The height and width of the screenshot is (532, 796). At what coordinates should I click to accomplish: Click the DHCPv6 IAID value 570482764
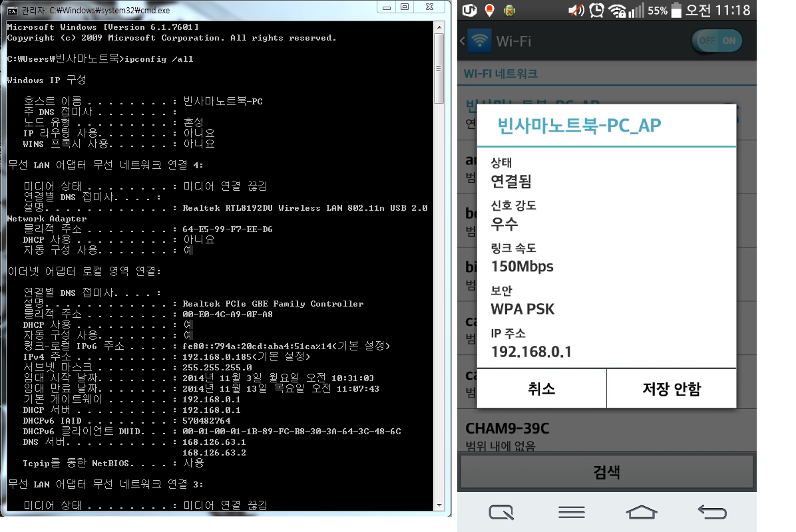point(206,421)
